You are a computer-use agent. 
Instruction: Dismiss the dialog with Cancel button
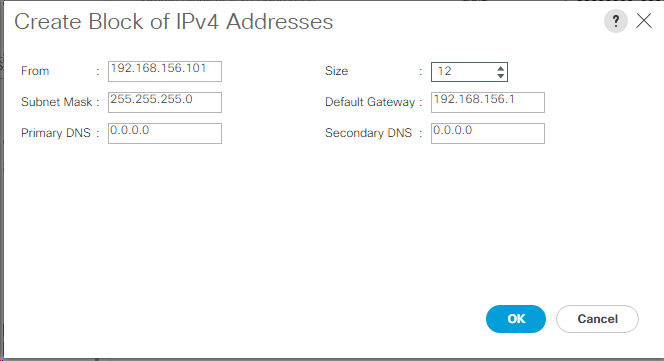click(x=597, y=319)
